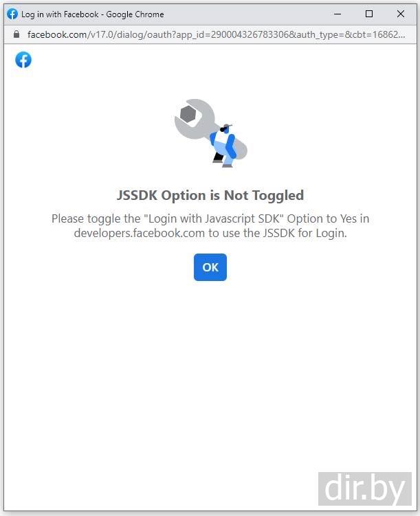Click the padlock site-security icon
420x516 pixels.
click(16, 34)
